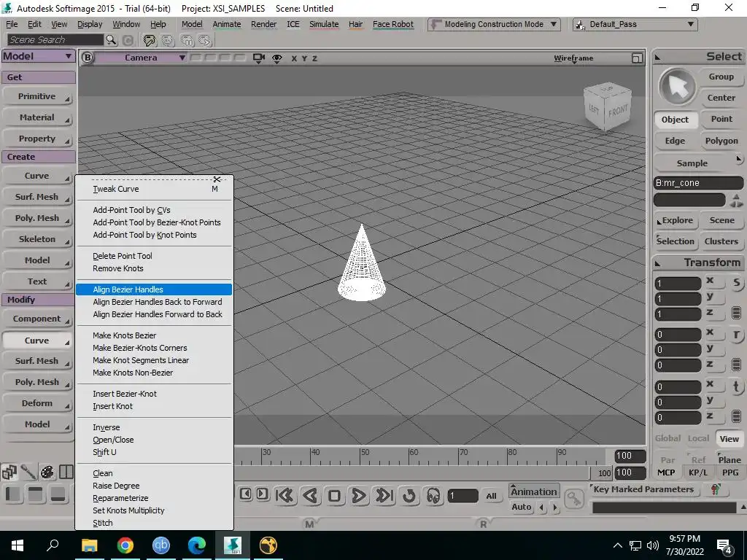The image size is (747, 560).
Task: Select the Rotate r transform icon
Action: coord(737,335)
